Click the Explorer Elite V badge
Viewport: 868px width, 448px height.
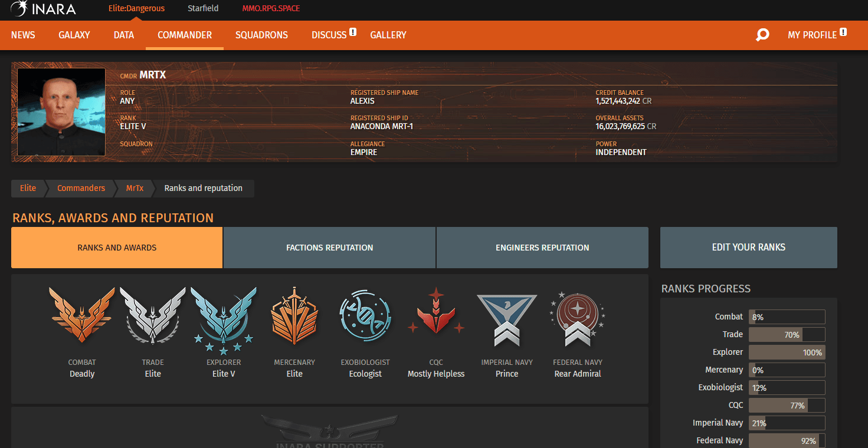pyautogui.click(x=224, y=318)
